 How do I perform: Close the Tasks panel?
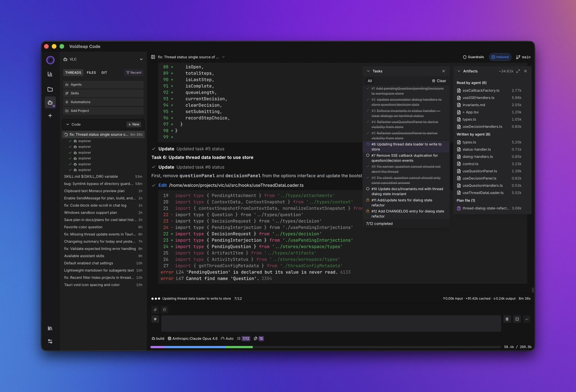444,71
